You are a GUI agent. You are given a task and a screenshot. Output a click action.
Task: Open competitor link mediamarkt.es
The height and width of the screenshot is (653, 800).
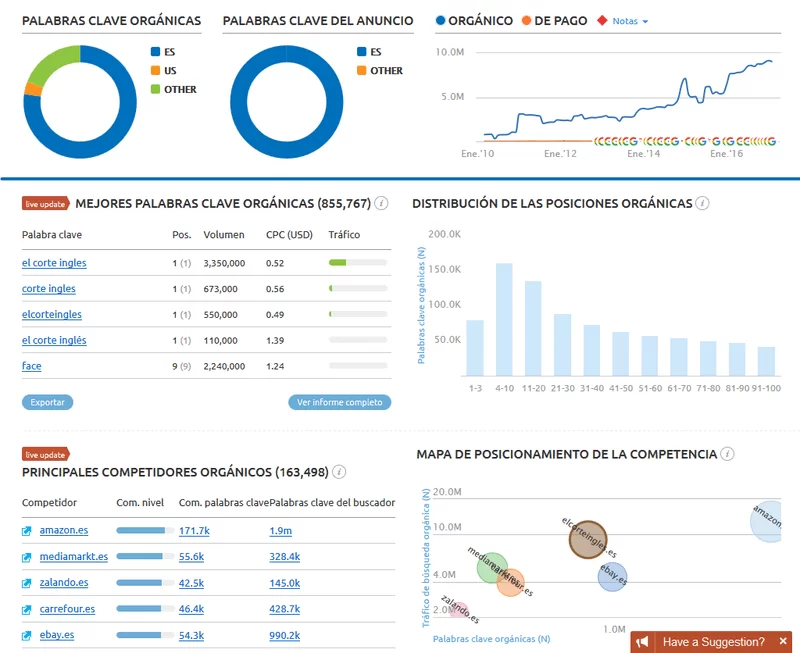(x=74, y=557)
